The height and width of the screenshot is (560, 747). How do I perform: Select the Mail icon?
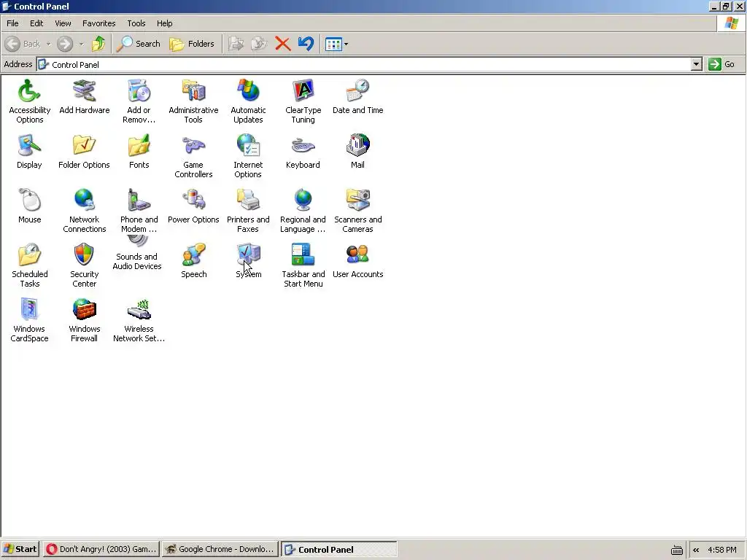point(357,145)
